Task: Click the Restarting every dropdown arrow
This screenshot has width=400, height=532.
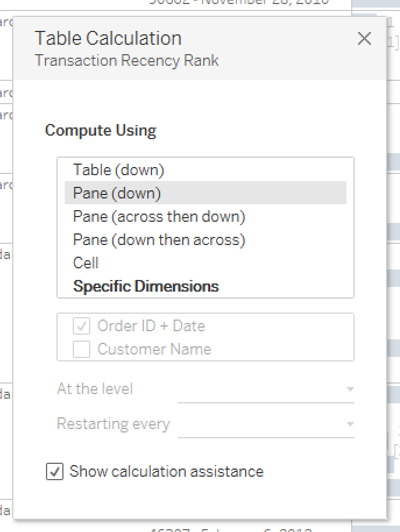Action: (350, 424)
